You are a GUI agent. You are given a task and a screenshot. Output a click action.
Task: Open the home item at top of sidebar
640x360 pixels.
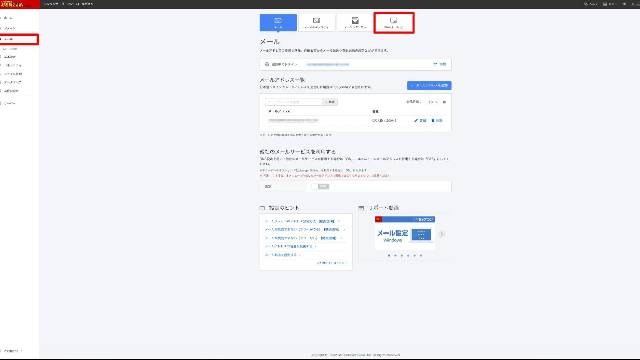coord(9,18)
